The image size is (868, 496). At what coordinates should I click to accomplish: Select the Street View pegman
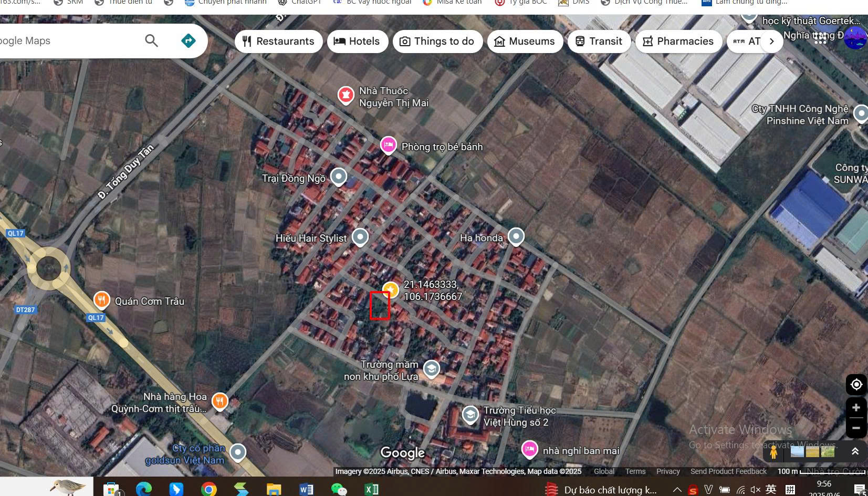click(773, 452)
